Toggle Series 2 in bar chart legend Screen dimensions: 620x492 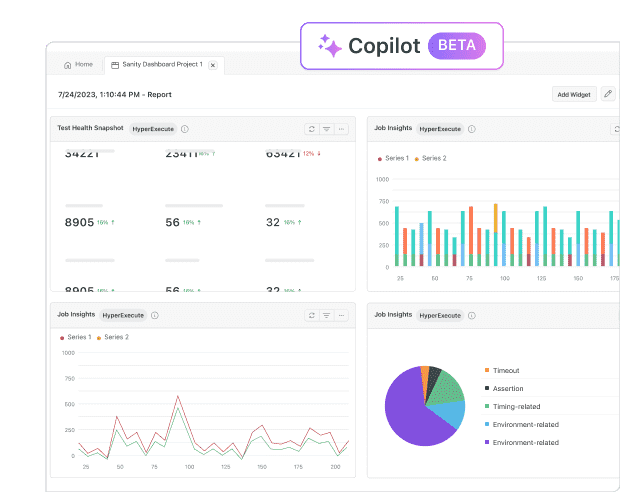(x=431, y=158)
